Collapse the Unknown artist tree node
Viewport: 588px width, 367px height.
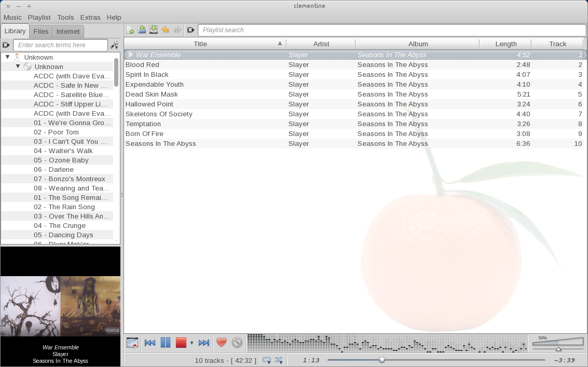click(x=8, y=57)
